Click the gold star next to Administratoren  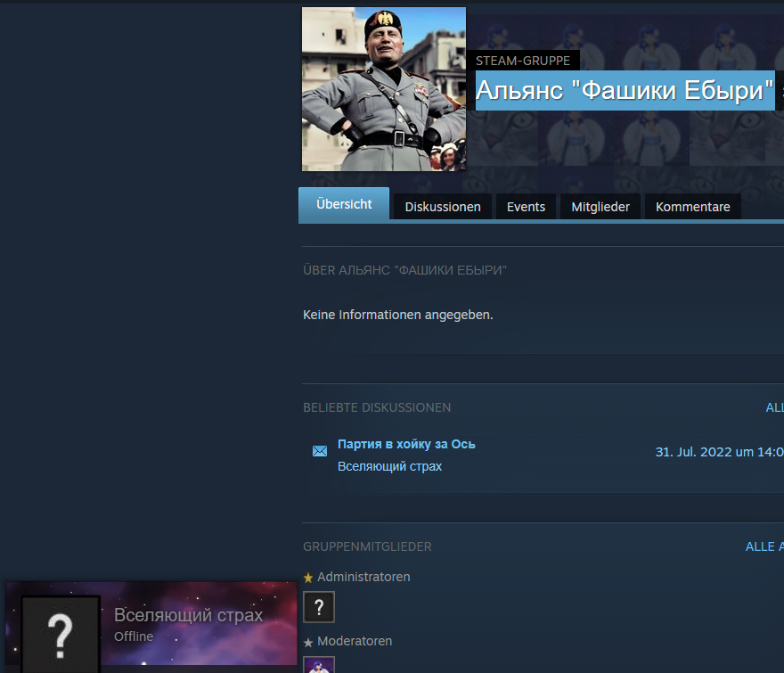(308, 578)
